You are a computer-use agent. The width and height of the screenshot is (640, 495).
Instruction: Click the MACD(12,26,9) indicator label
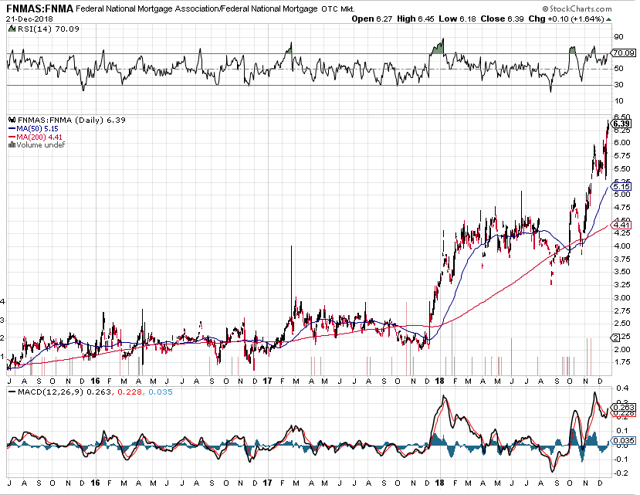coord(52,392)
